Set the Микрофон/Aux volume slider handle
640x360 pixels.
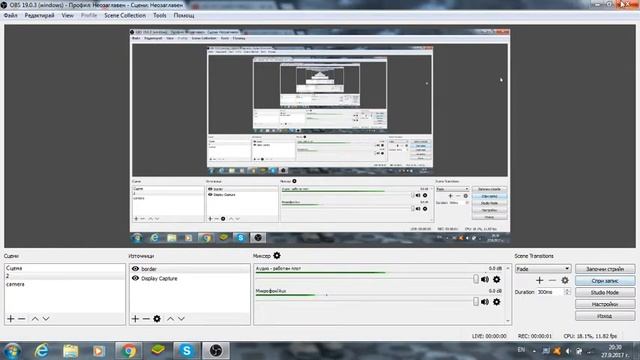coord(476,302)
